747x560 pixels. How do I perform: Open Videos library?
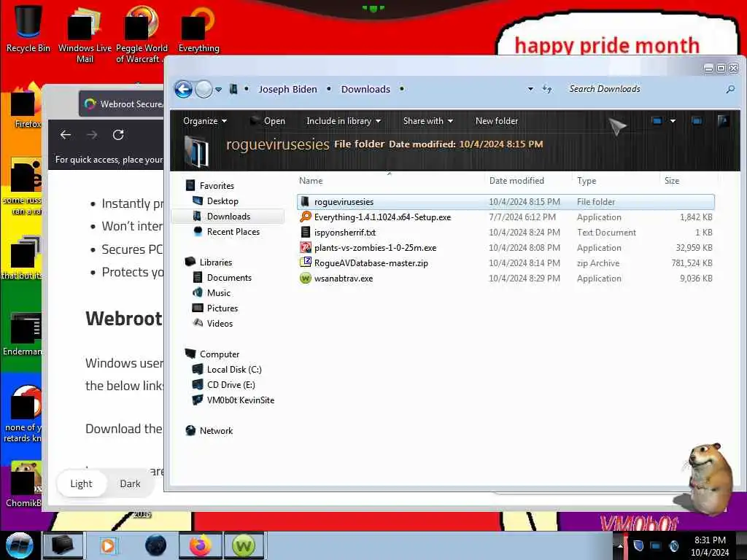pyautogui.click(x=220, y=323)
